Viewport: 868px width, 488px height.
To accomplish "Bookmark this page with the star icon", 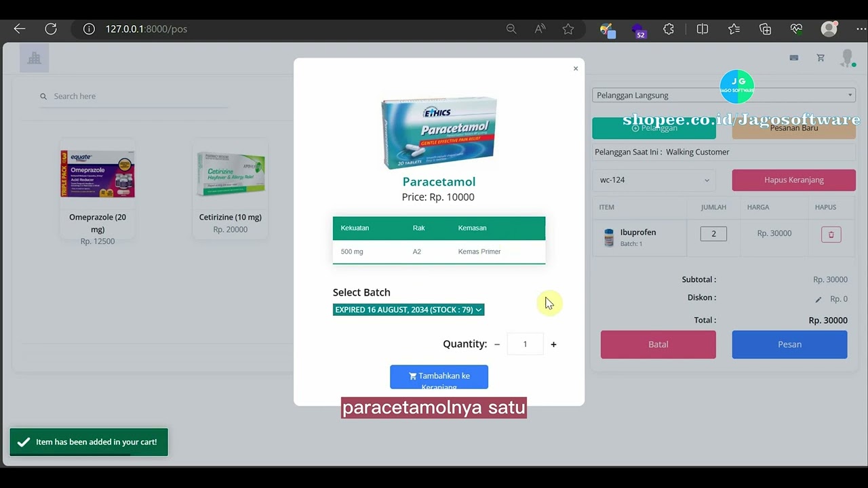I will (x=568, y=28).
